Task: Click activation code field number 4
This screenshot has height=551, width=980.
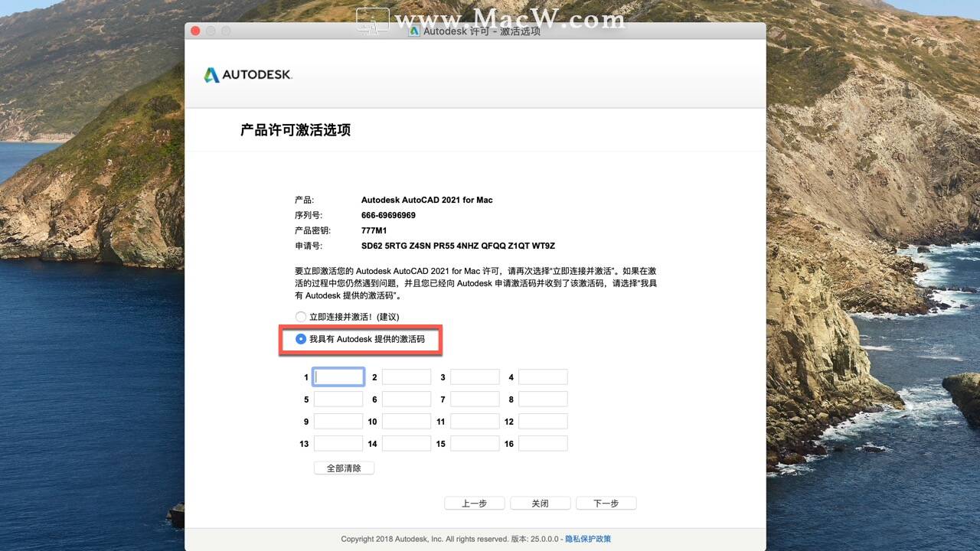Action: 543,377
